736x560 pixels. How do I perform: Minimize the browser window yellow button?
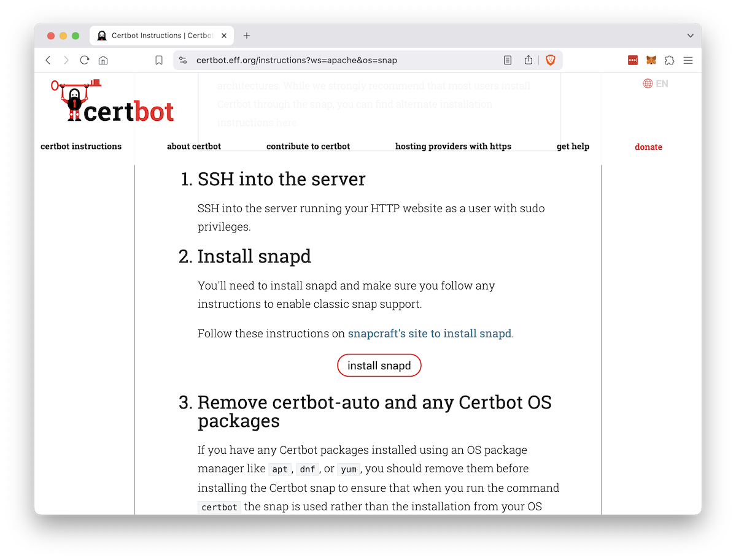click(x=63, y=36)
